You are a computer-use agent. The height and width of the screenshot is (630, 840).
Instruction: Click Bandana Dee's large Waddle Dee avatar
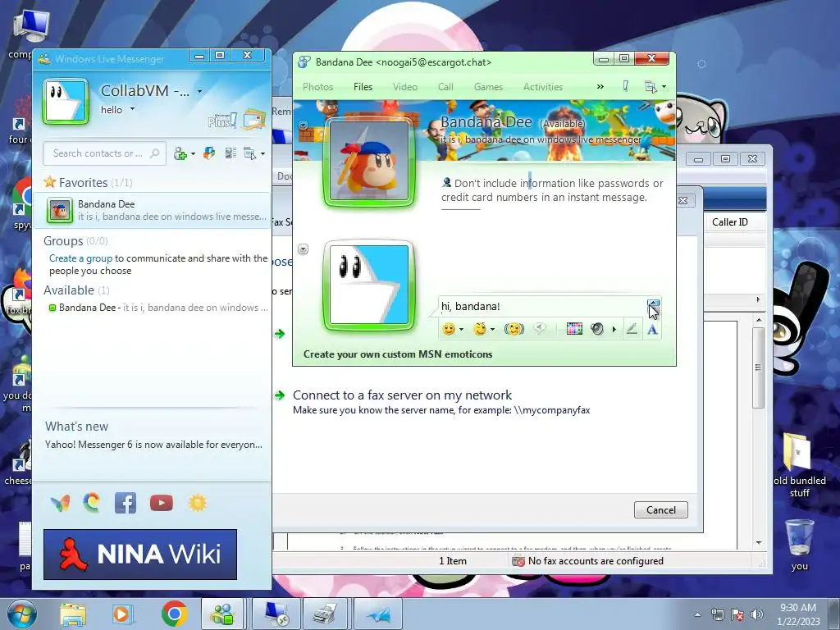tap(368, 162)
